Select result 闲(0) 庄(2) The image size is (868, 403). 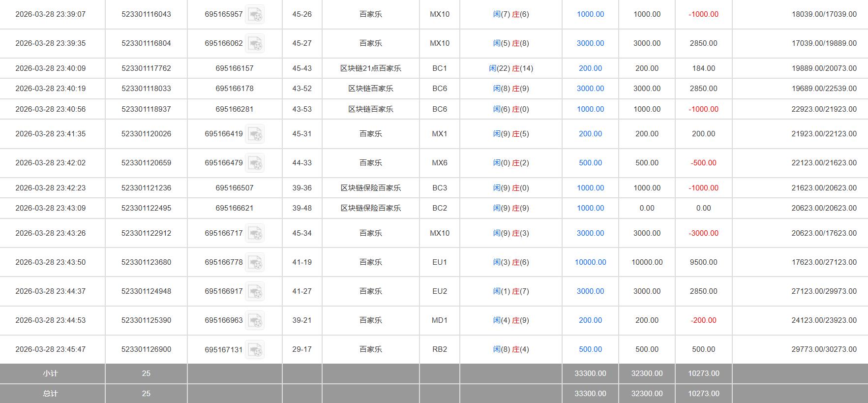tap(511, 163)
